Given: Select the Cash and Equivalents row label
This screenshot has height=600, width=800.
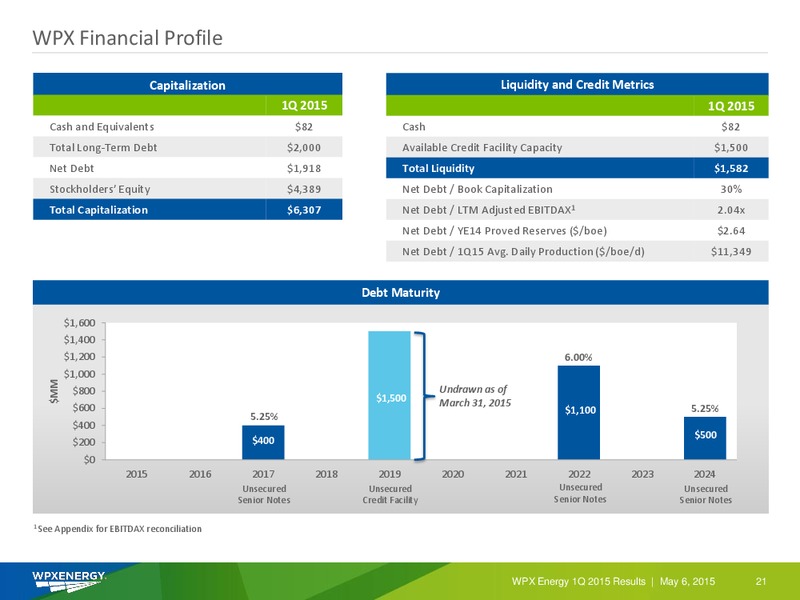Looking at the screenshot, I should 102,127.
